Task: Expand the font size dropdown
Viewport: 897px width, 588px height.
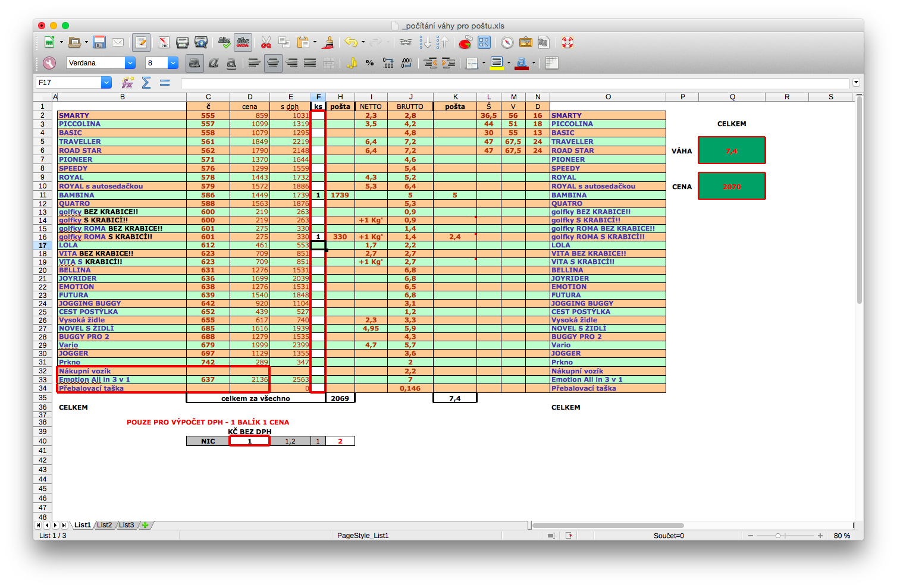Action: coord(173,63)
